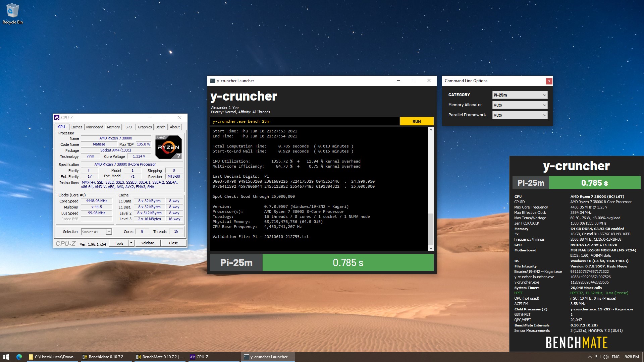Click the Max TDP value 105.0 W
Image resolution: width=644 pixels, height=362 pixels.
click(144, 144)
